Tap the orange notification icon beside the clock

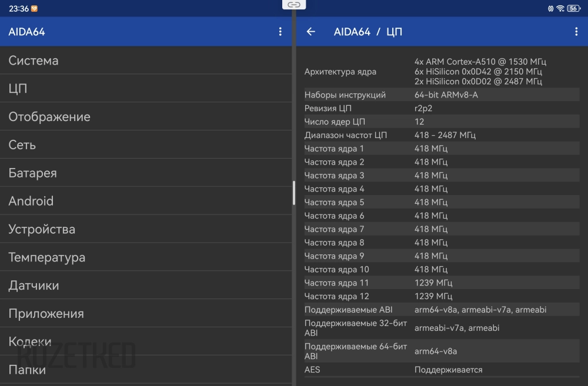34,8
